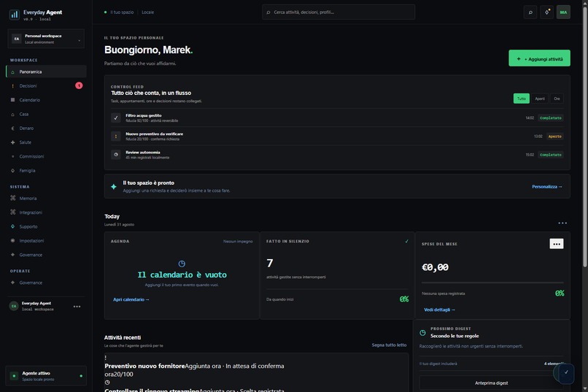Click the Calendario sidebar icon

[x=12, y=100]
